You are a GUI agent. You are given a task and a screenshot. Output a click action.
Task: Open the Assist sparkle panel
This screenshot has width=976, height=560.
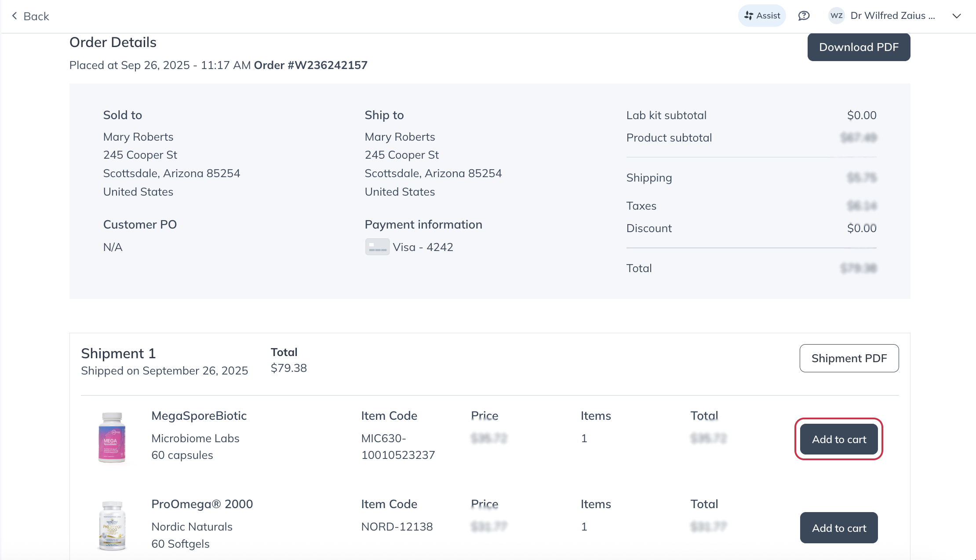coord(762,16)
